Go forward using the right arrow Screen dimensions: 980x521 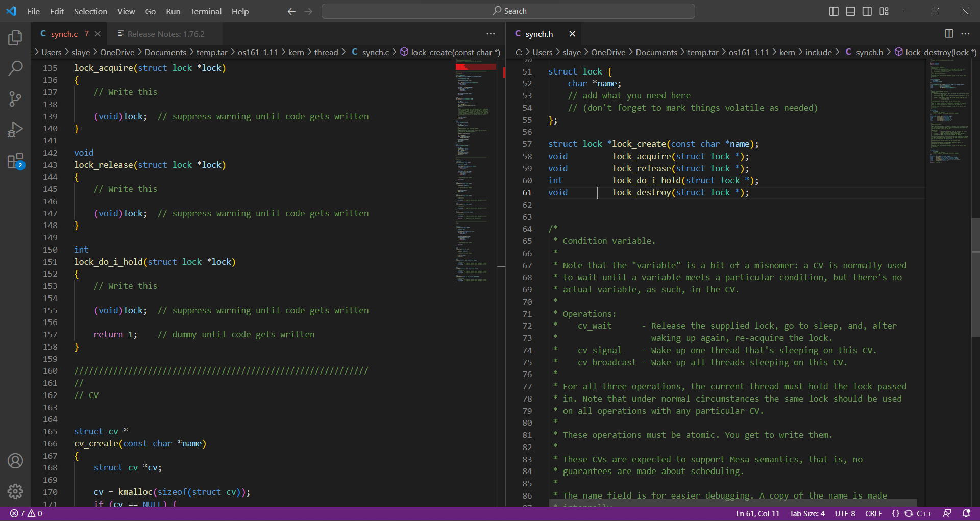coord(308,11)
